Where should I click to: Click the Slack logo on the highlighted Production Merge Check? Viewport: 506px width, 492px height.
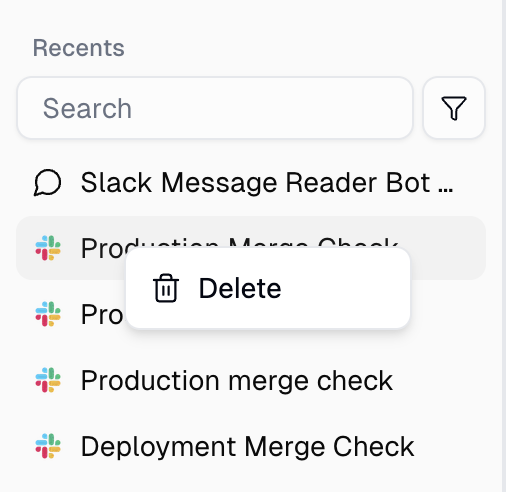click(48, 248)
